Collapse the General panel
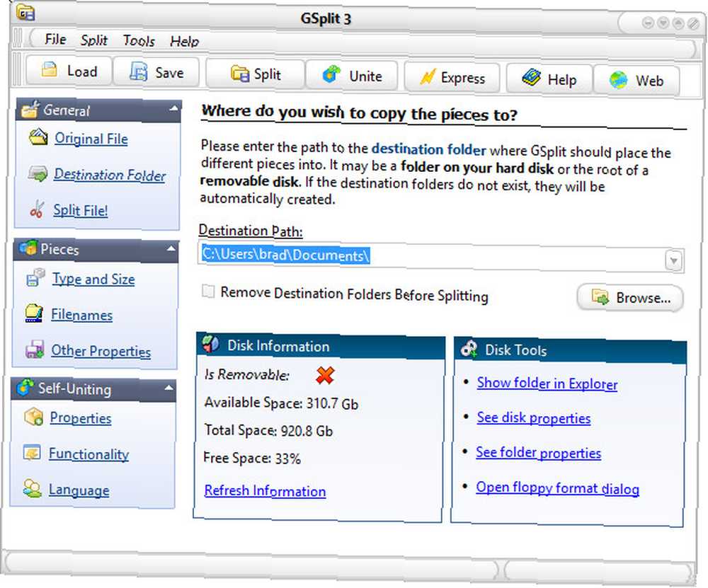This screenshot has width=708, height=588. [x=174, y=108]
